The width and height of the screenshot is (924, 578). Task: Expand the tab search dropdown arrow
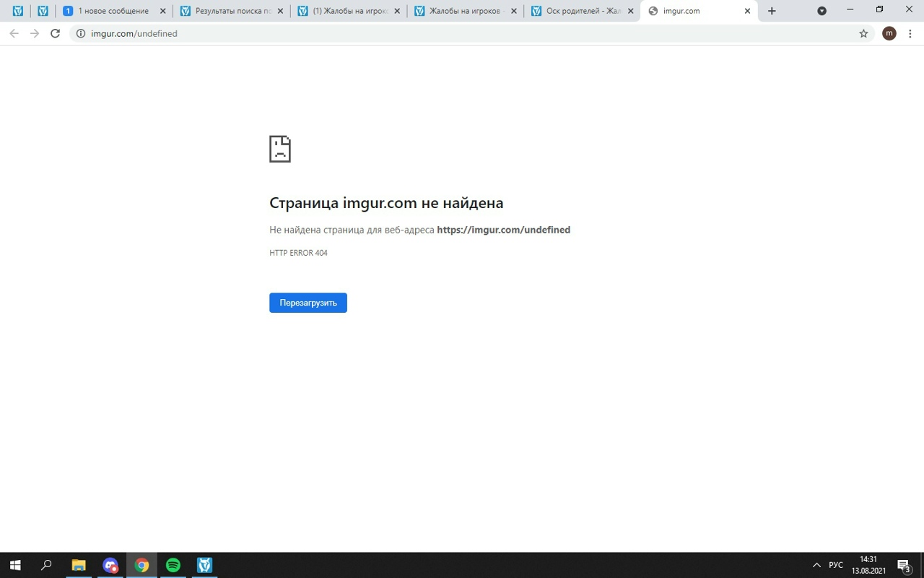coord(821,11)
